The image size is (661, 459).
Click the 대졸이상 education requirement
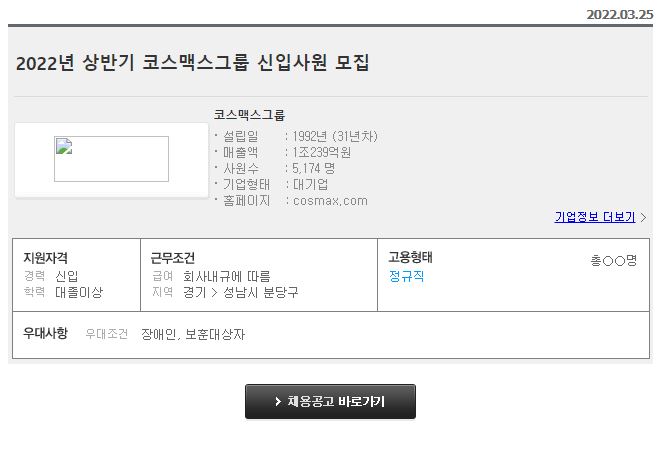pos(79,292)
